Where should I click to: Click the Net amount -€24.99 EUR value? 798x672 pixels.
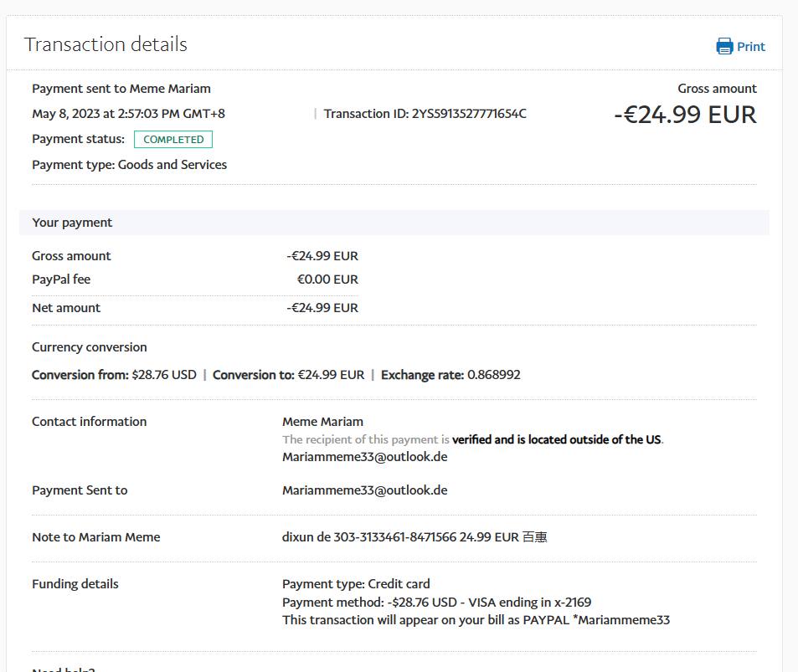(322, 308)
